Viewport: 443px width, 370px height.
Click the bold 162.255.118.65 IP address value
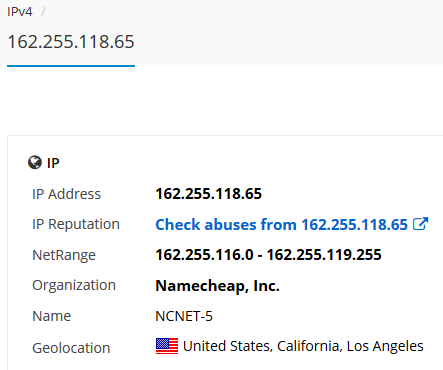click(209, 194)
